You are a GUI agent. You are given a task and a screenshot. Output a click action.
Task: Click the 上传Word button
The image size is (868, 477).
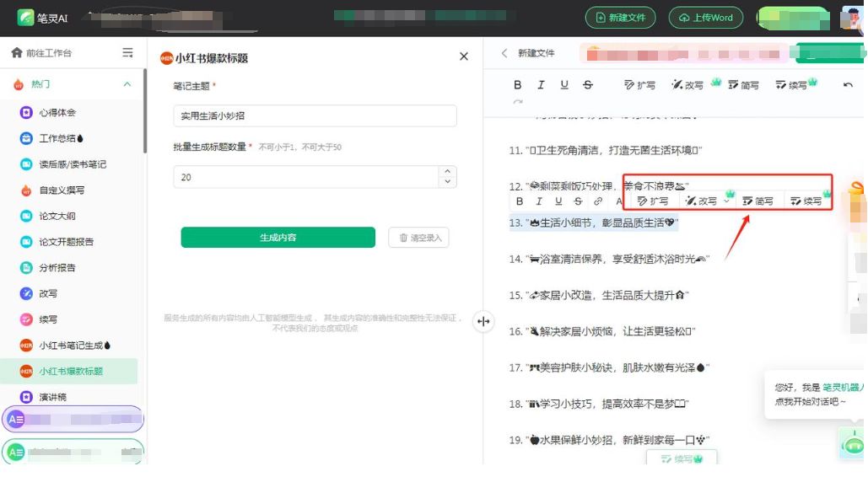tap(706, 18)
